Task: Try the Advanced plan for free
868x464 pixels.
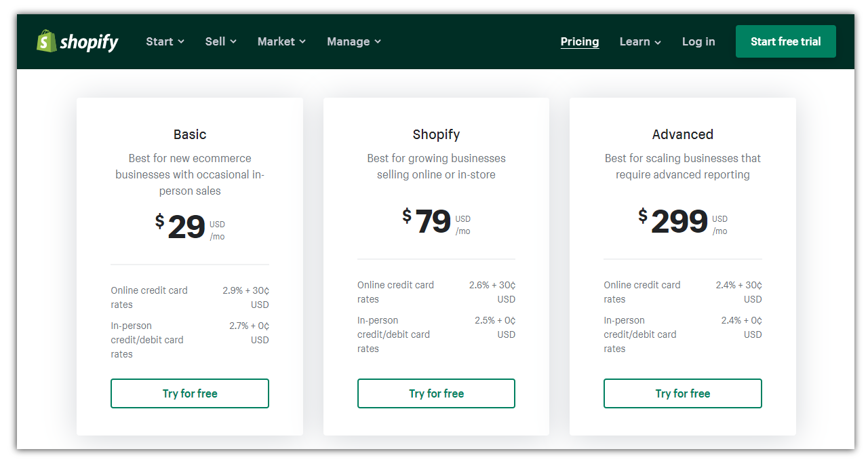Action: click(683, 393)
